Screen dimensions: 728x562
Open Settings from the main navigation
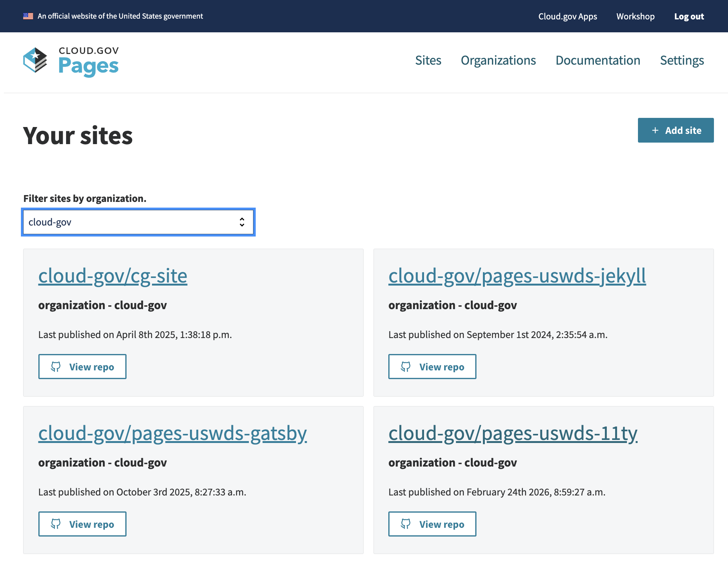pos(682,60)
